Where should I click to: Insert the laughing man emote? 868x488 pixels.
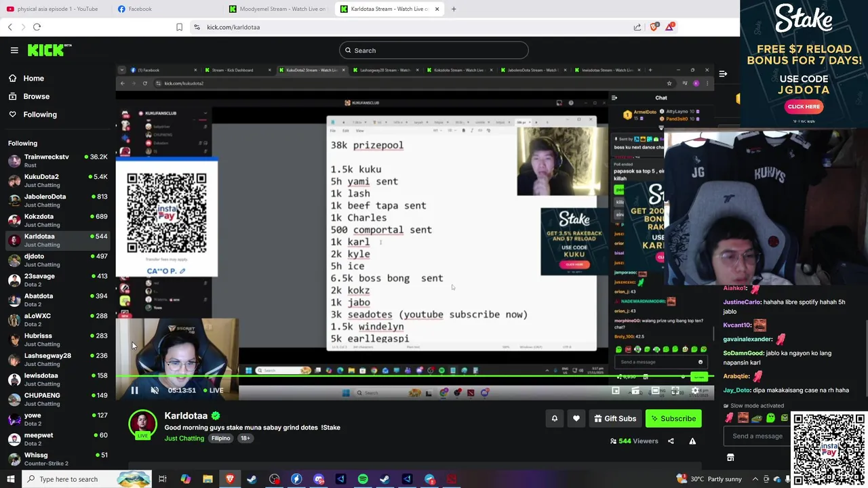[x=743, y=418]
